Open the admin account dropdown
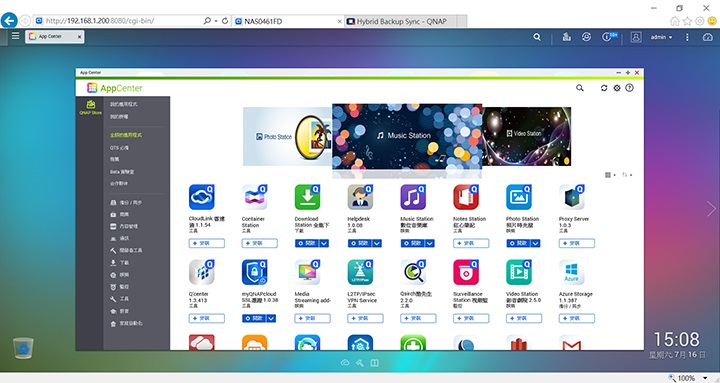 (x=661, y=37)
